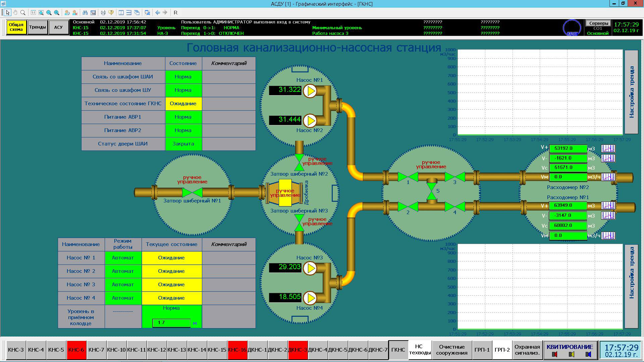Click valve Затвор шиберный №2
Image resolution: width=644 pixels, height=362 pixels.
click(299, 162)
